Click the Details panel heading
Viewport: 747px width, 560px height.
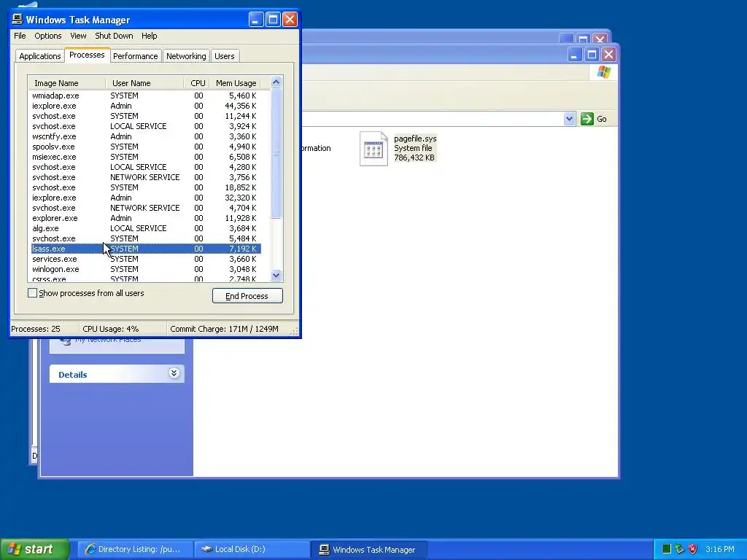click(72, 374)
